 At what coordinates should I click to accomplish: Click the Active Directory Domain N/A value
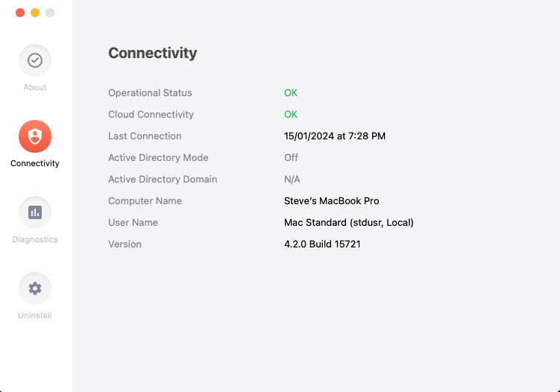pyautogui.click(x=292, y=180)
